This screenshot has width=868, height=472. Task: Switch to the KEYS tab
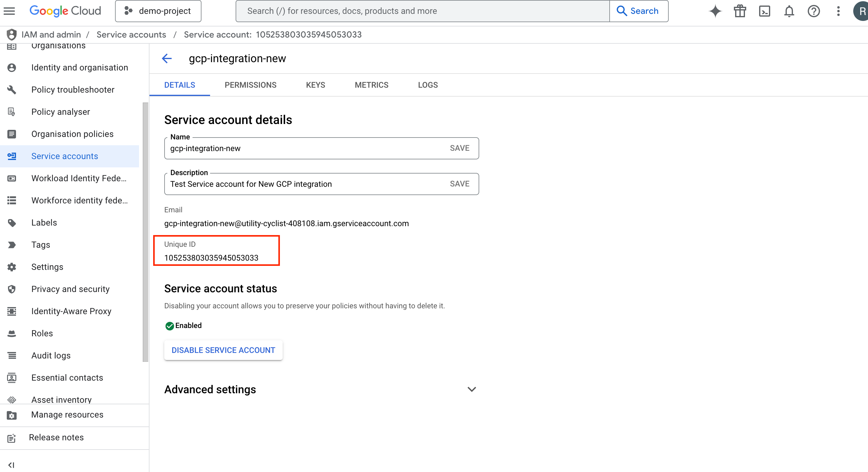315,85
